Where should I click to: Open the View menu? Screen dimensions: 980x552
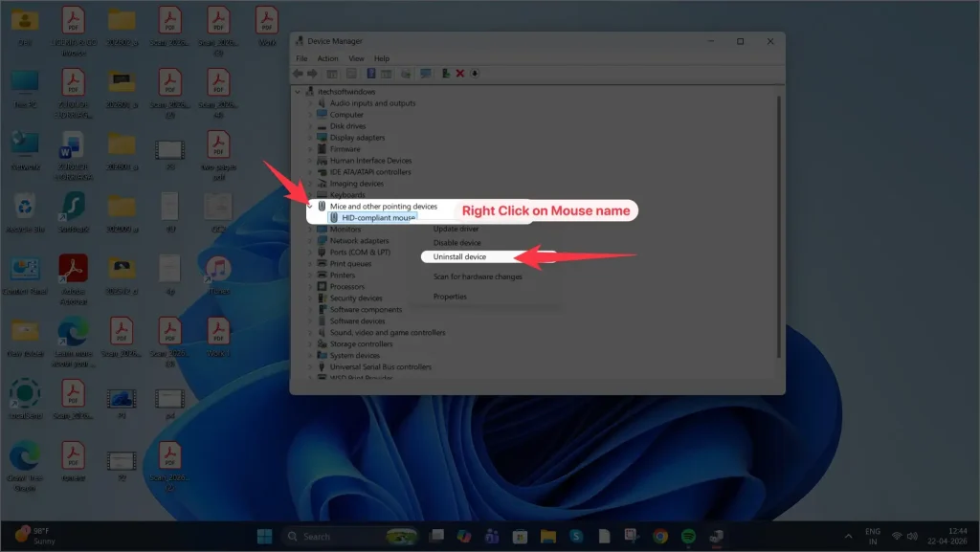356,58
